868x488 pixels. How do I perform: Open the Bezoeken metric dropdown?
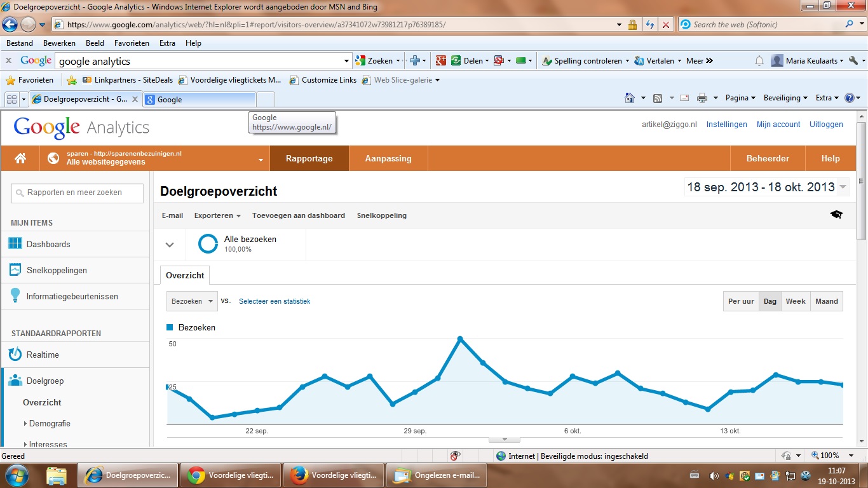pyautogui.click(x=192, y=301)
